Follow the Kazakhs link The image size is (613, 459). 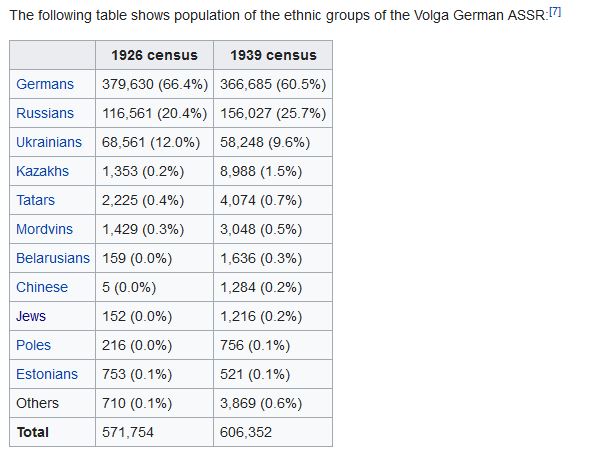[43, 171]
